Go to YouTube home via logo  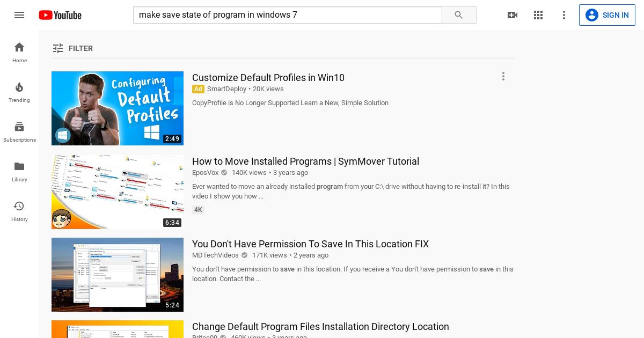[x=60, y=15]
